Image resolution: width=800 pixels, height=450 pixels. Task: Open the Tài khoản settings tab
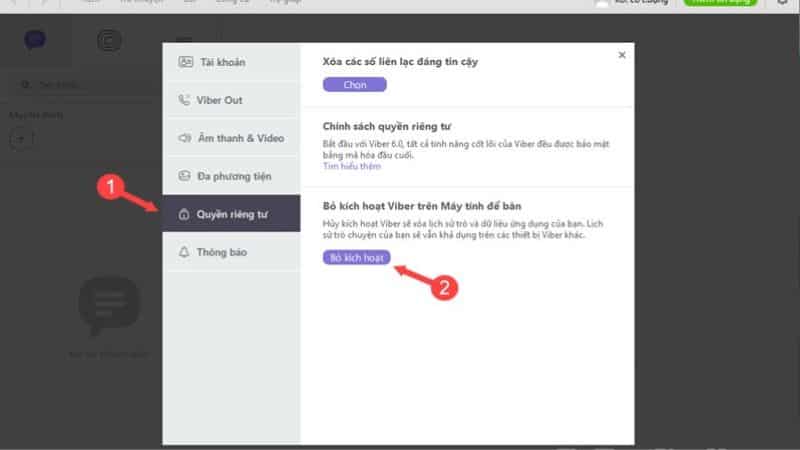231,62
